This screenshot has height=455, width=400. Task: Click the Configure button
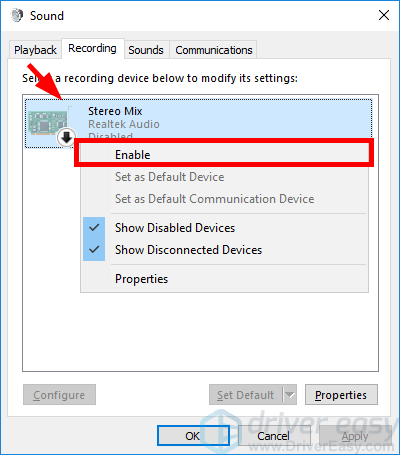point(59,395)
